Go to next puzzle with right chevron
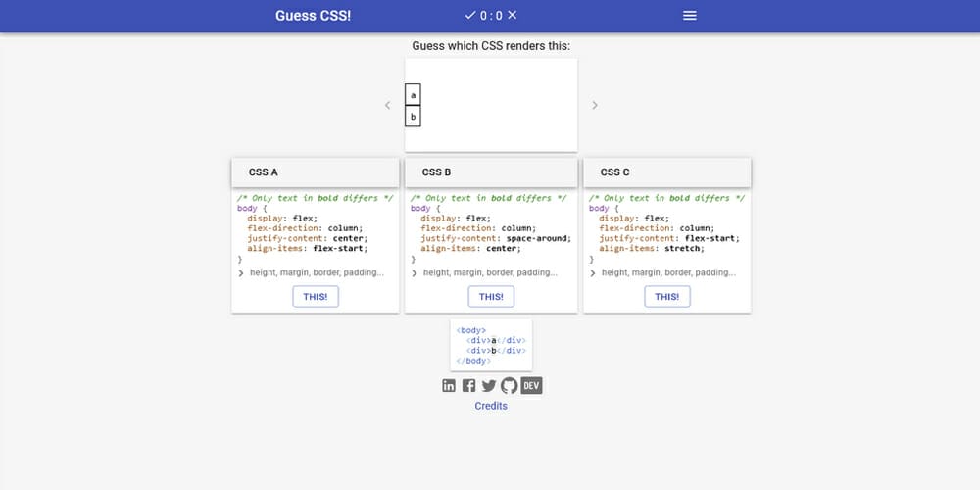The height and width of the screenshot is (490, 980). pos(595,105)
